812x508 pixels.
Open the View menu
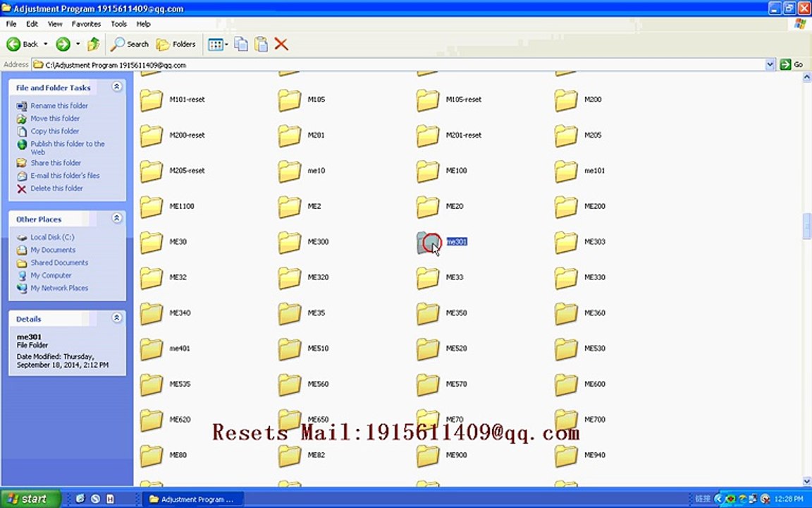(x=55, y=24)
